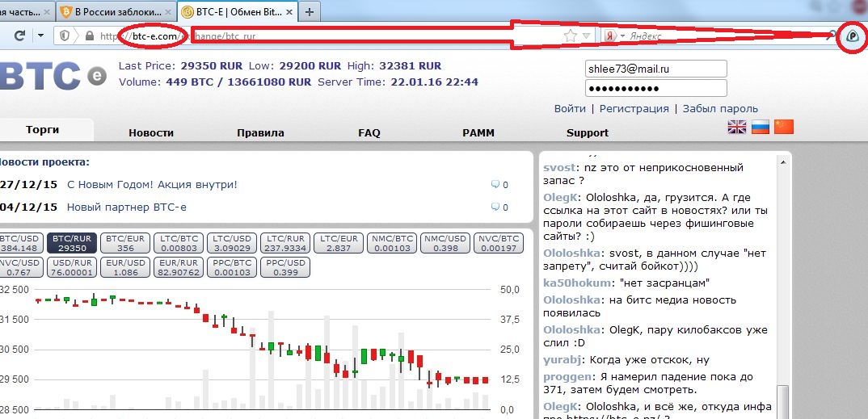Select the NMC/USD pair button

coord(445,243)
